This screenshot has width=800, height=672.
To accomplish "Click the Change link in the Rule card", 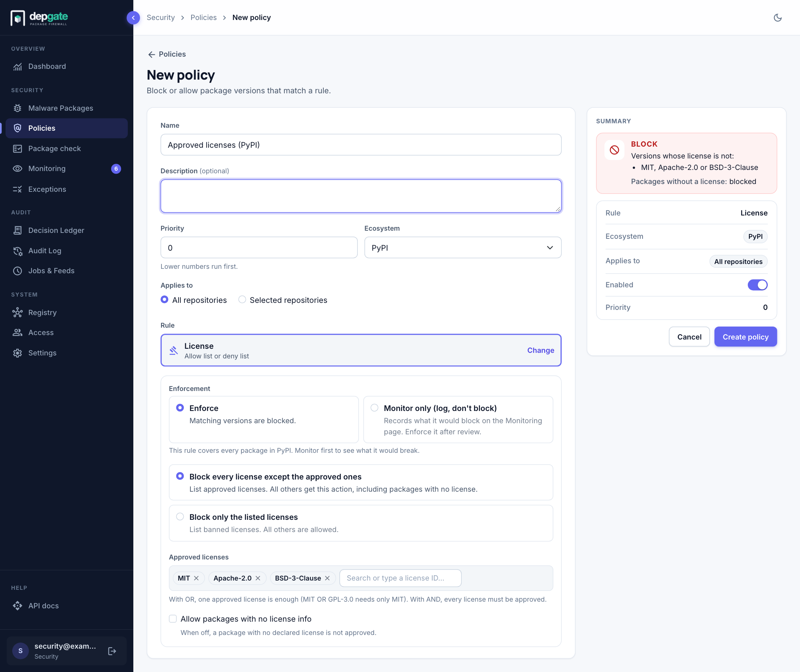I will tap(540, 350).
